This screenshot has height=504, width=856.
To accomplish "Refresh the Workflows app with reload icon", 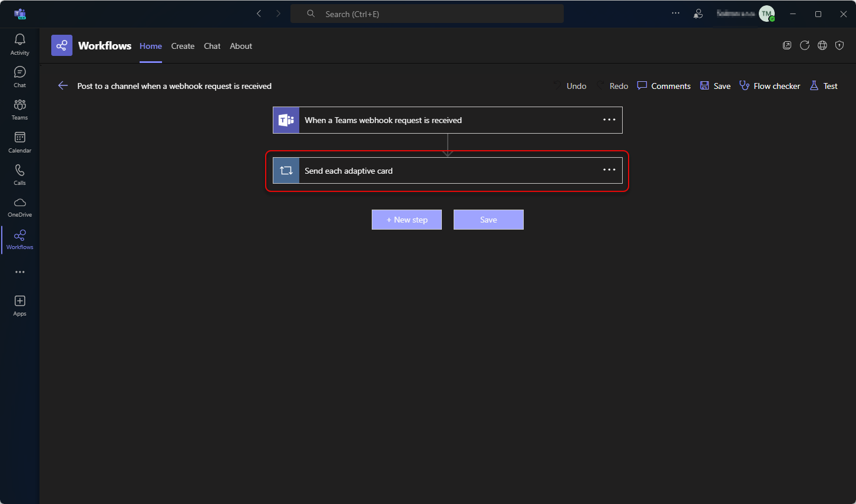I will tap(805, 45).
